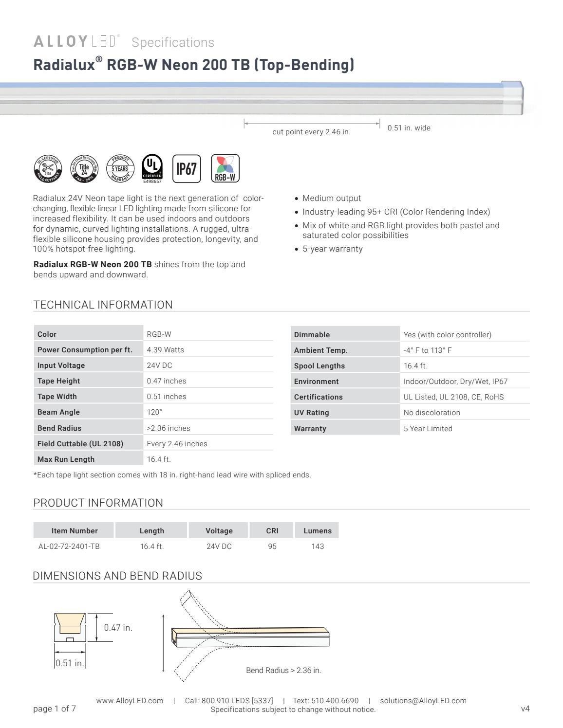Viewport: 563px width, 728px height.
Task: Click the Dimmable row label
Action: 312,335
